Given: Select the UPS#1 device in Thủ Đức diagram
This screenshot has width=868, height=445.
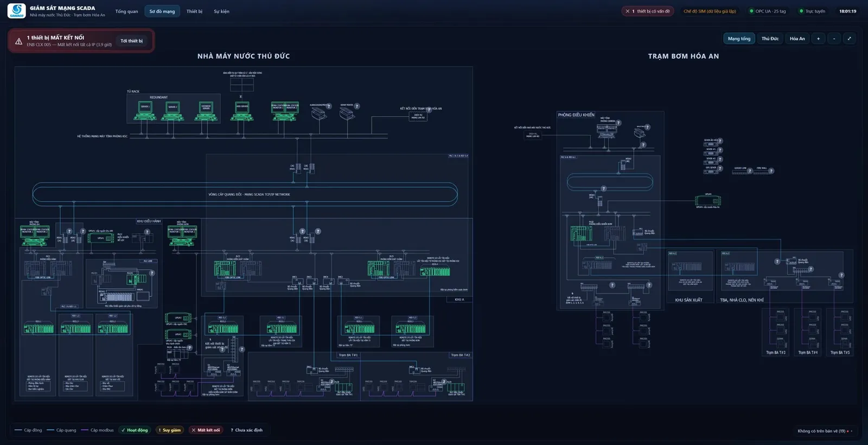Looking at the screenshot, I should tap(101, 238).
